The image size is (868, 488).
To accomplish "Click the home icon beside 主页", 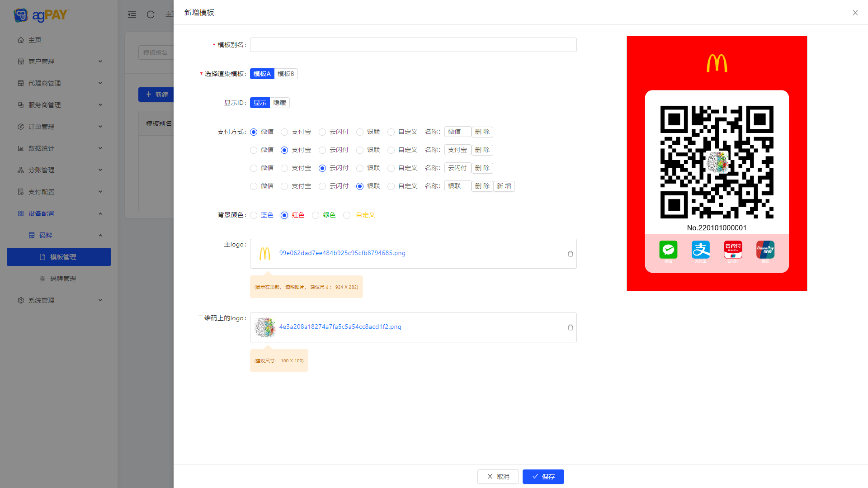I will tap(21, 40).
